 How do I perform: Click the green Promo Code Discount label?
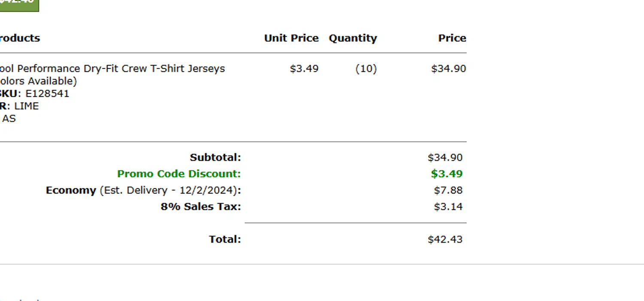[179, 174]
